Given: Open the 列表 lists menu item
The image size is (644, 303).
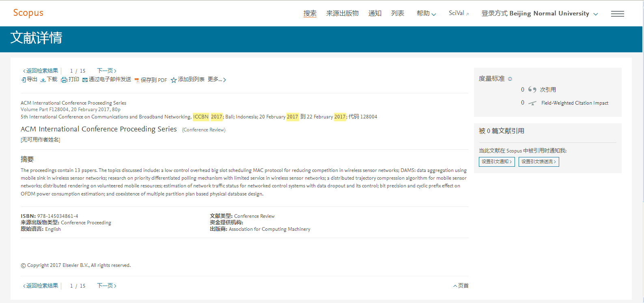Looking at the screenshot, I should point(398,13).
